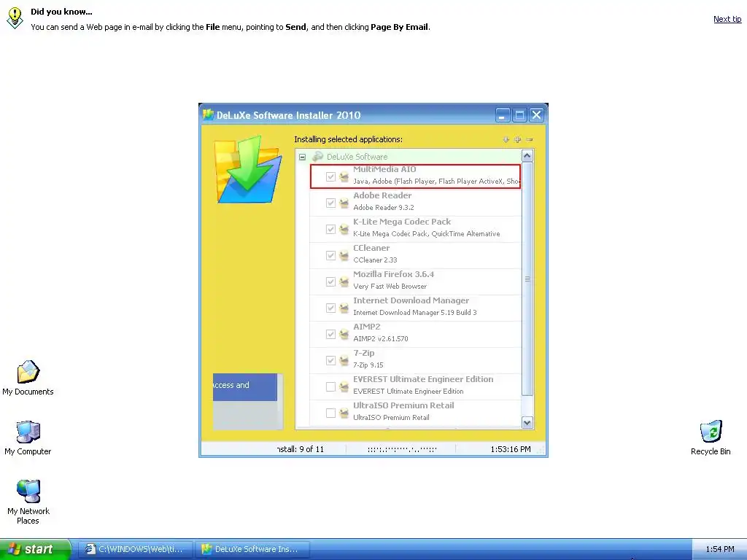This screenshot has width=747, height=560.
Task: Click the package icon beside 7-Zip
Action: tap(344, 360)
